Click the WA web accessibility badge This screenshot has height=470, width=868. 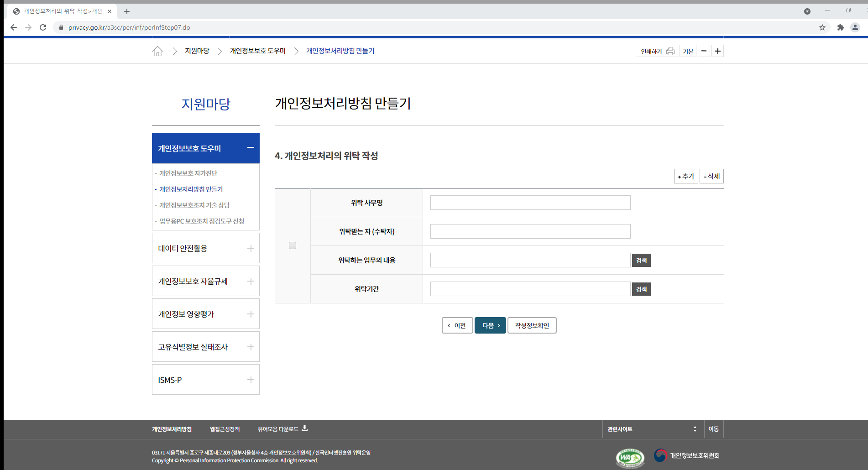(630, 458)
